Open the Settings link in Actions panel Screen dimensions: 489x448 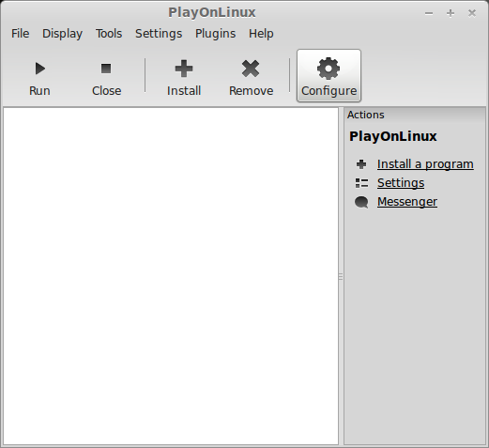401,183
